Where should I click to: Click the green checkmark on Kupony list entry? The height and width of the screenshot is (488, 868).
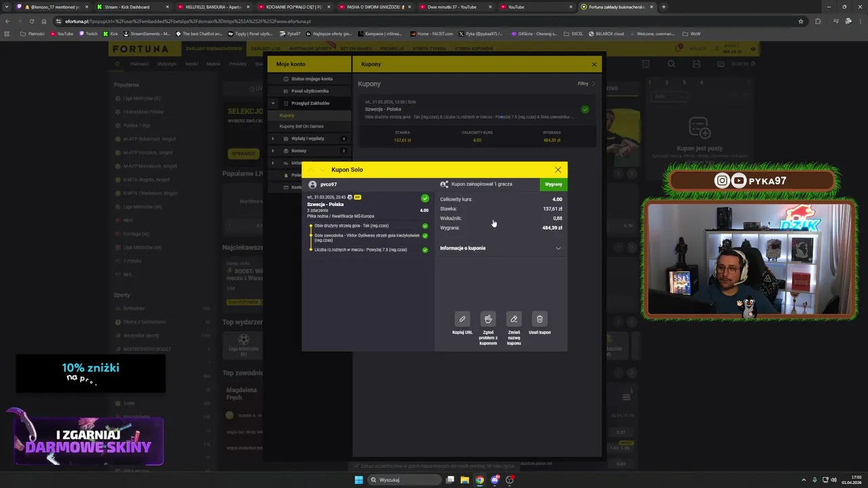point(585,109)
